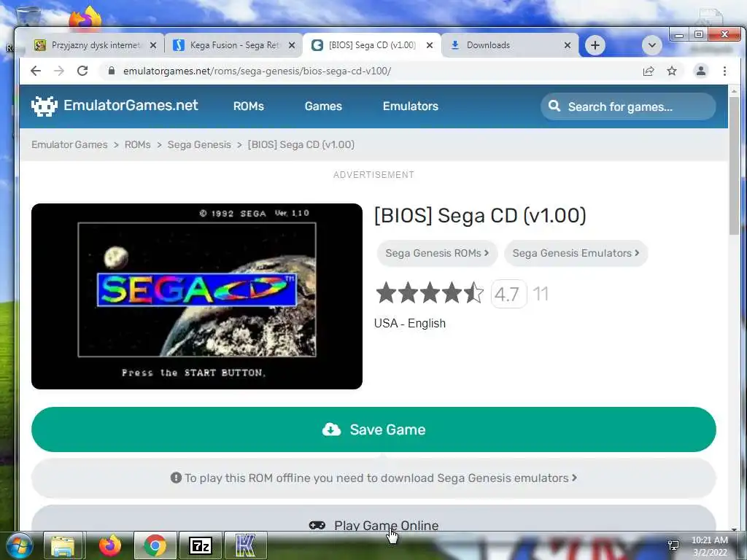
Task: Click the page vertical scrollbar thumb
Action: (734, 165)
